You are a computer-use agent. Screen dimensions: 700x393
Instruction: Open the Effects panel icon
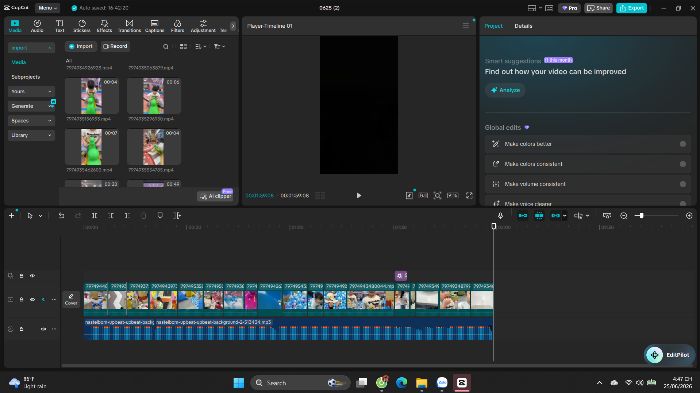coord(104,25)
